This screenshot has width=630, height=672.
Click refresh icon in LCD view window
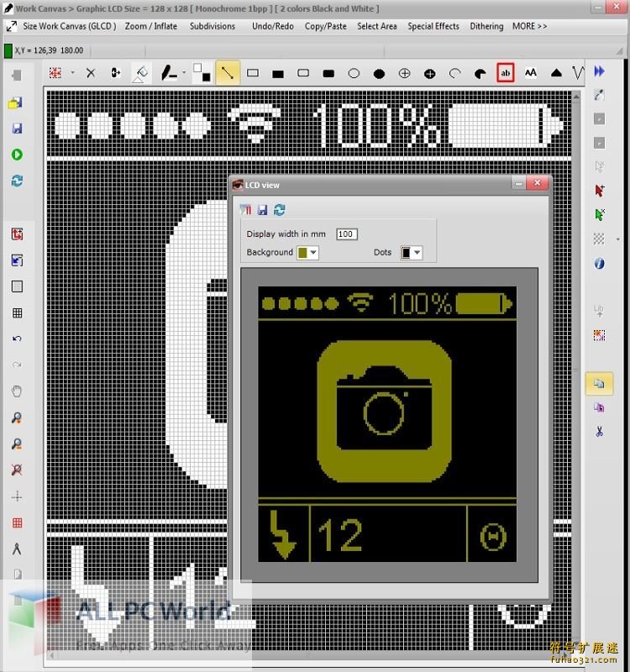pyautogui.click(x=280, y=209)
